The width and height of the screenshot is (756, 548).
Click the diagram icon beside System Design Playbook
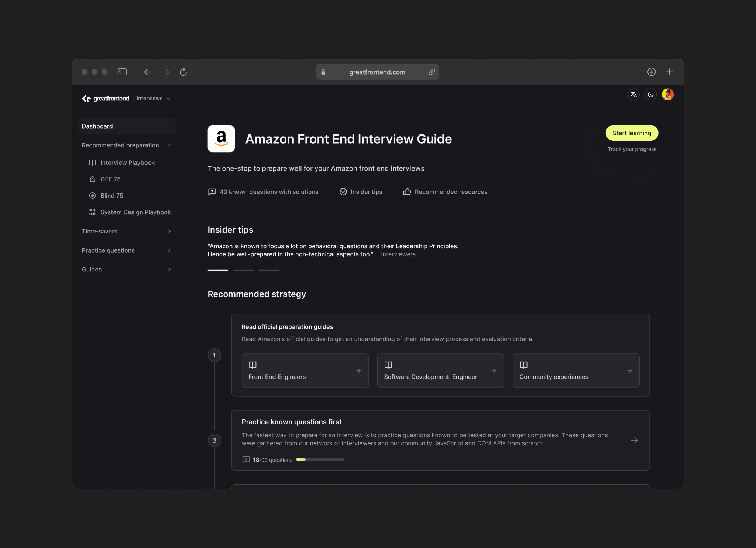[92, 212]
